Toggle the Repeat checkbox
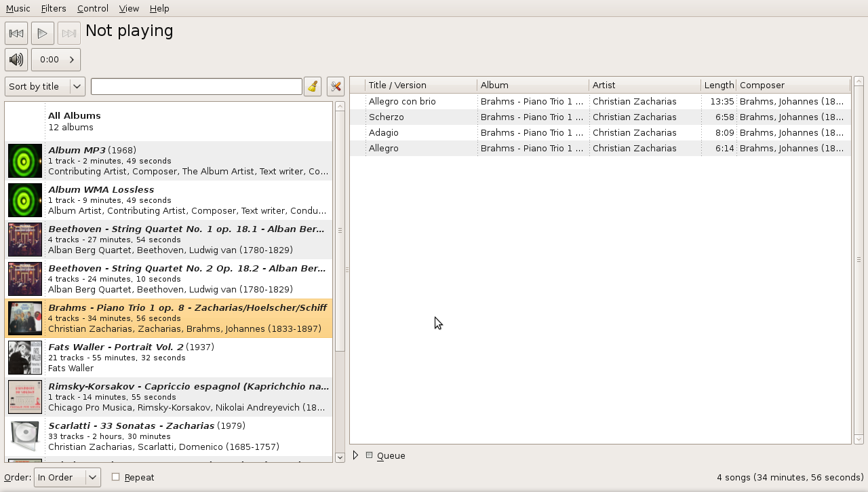Image resolution: width=868 pixels, height=492 pixels. [116, 477]
